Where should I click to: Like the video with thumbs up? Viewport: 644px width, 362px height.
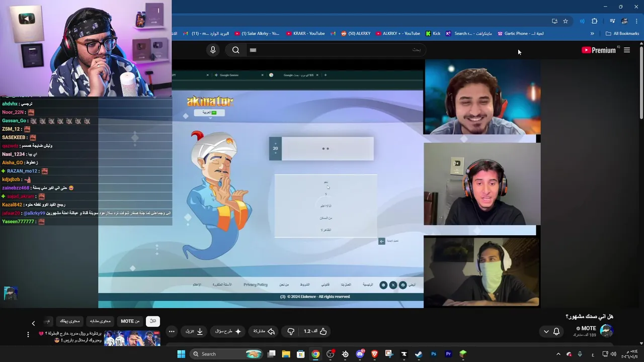315,331
